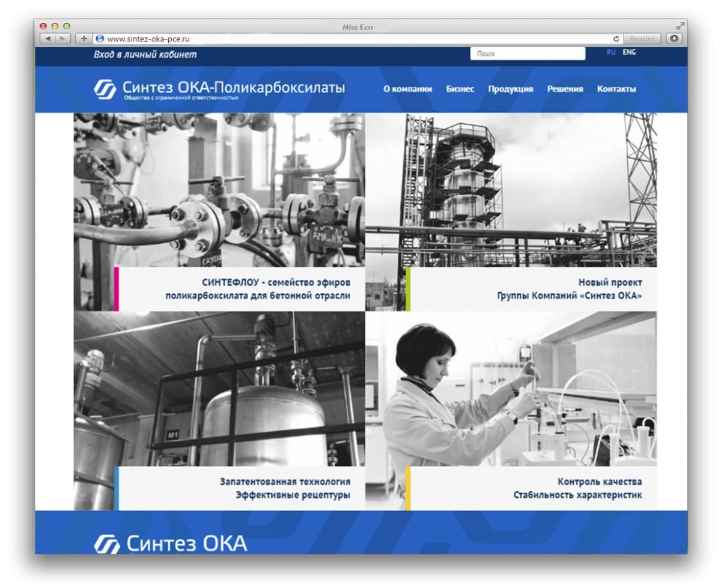
Task: Open the О компании menu
Action: pyautogui.click(x=407, y=89)
